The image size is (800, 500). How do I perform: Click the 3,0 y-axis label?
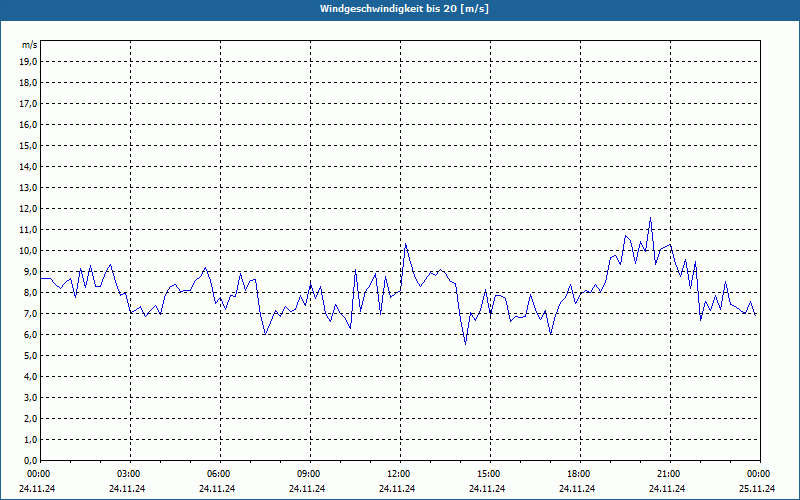click(31, 397)
